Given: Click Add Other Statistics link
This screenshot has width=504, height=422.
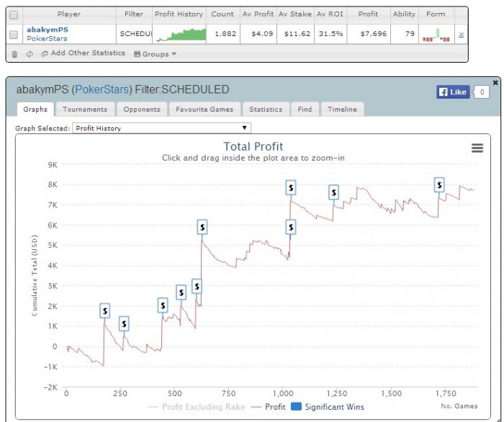Looking at the screenshot, I should click(x=88, y=53).
